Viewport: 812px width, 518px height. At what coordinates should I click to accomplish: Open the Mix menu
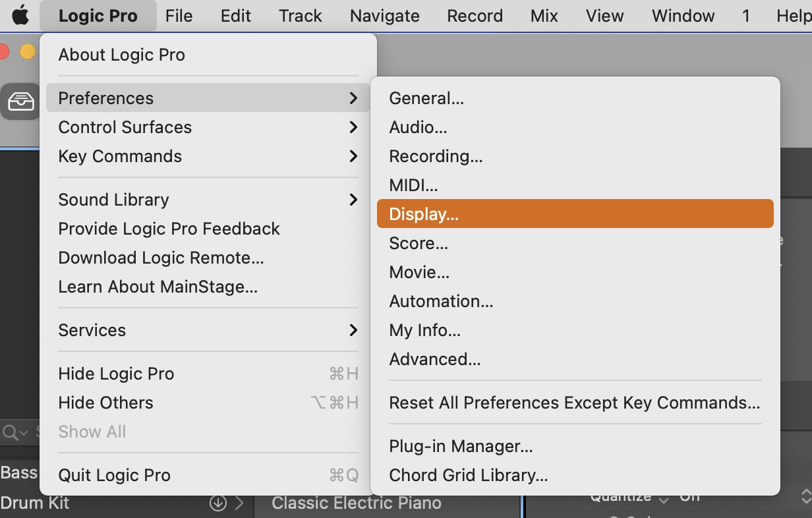pos(544,16)
